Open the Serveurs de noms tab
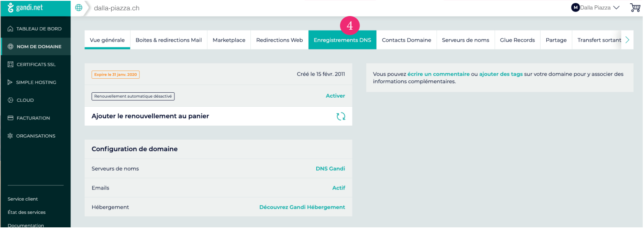The width and height of the screenshot is (644, 229). click(465, 40)
